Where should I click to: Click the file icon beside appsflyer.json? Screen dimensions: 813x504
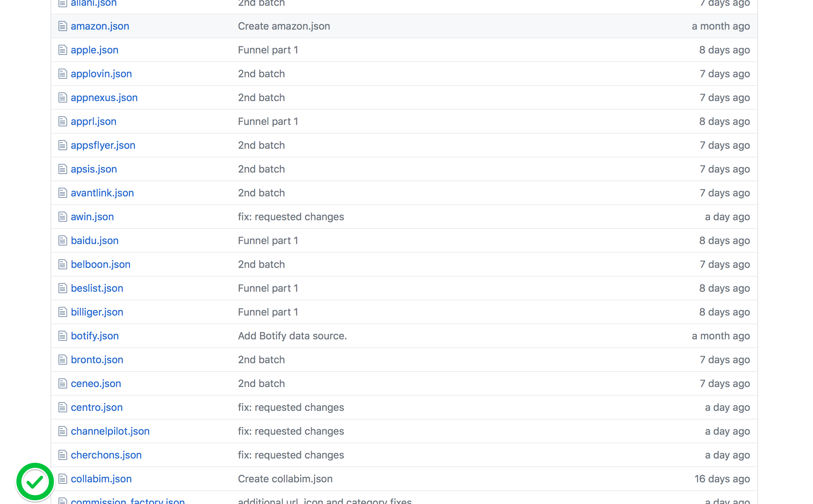(x=62, y=145)
